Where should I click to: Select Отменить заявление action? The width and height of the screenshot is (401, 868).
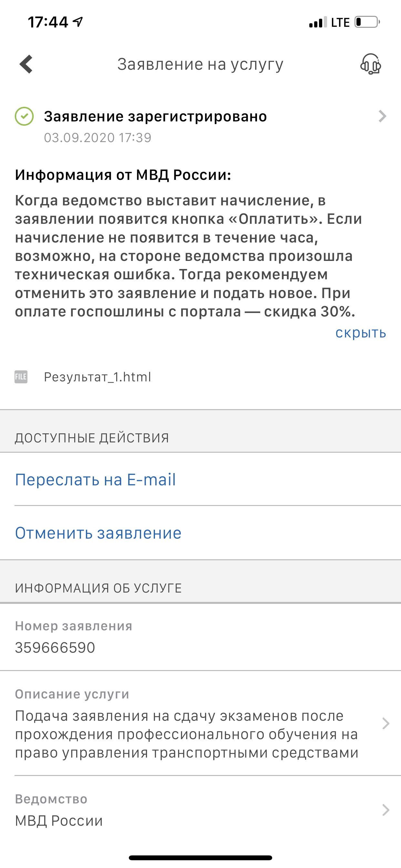click(x=98, y=533)
